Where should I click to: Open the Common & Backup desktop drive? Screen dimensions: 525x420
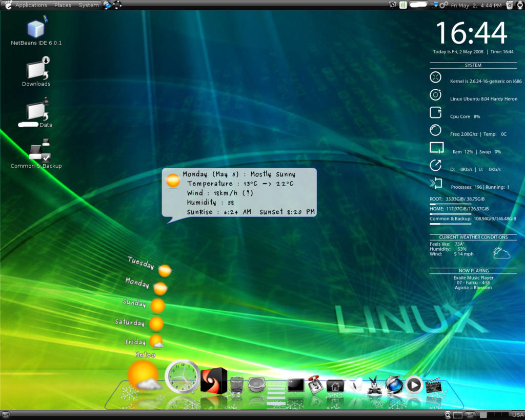[36, 154]
